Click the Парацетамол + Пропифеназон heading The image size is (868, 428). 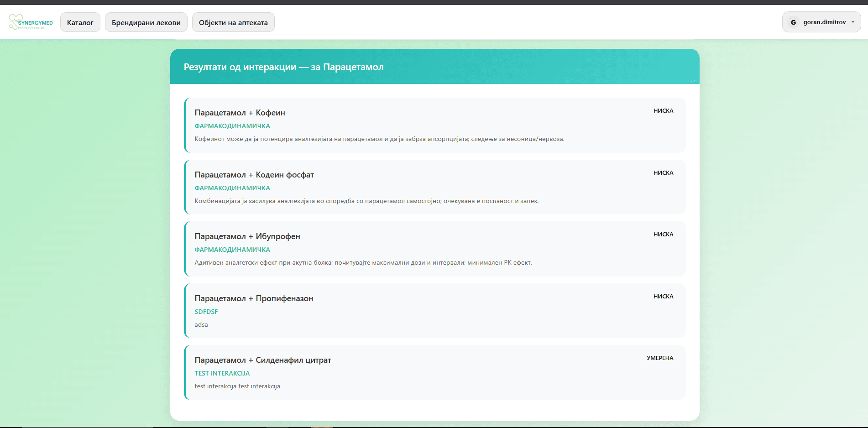coord(254,298)
